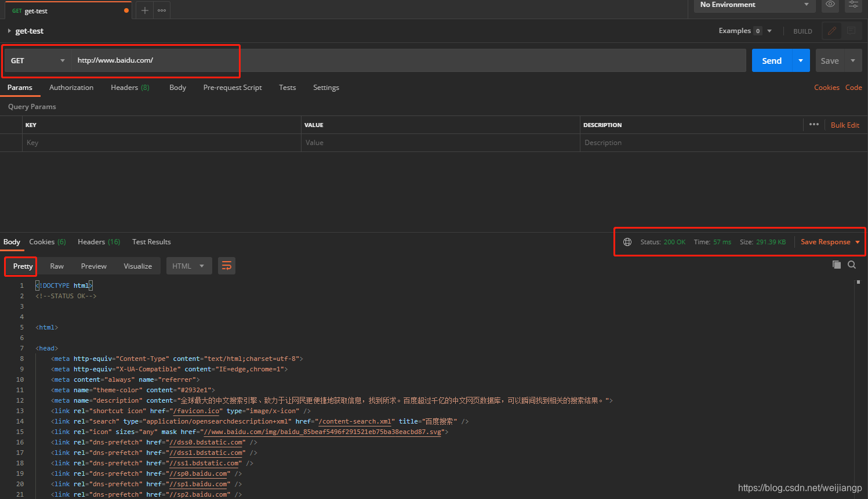Click the /content-search.xml href link
Screen dimensions: 868x499
pos(354,421)
